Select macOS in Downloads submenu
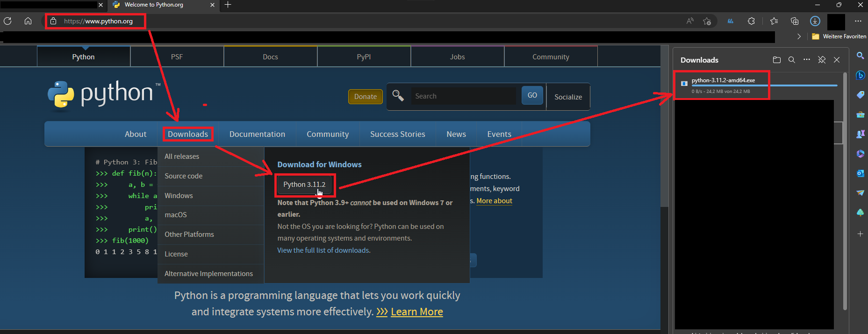 211,215
